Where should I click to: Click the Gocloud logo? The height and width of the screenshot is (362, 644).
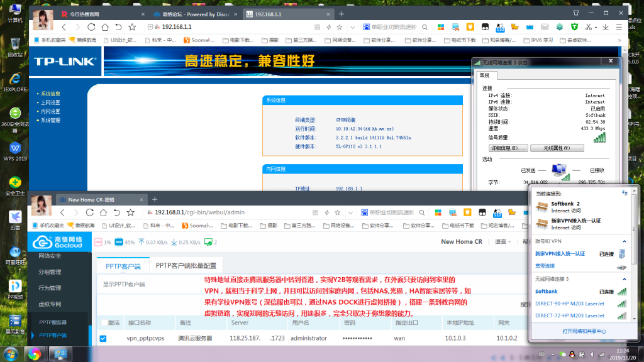pos(58,242)
